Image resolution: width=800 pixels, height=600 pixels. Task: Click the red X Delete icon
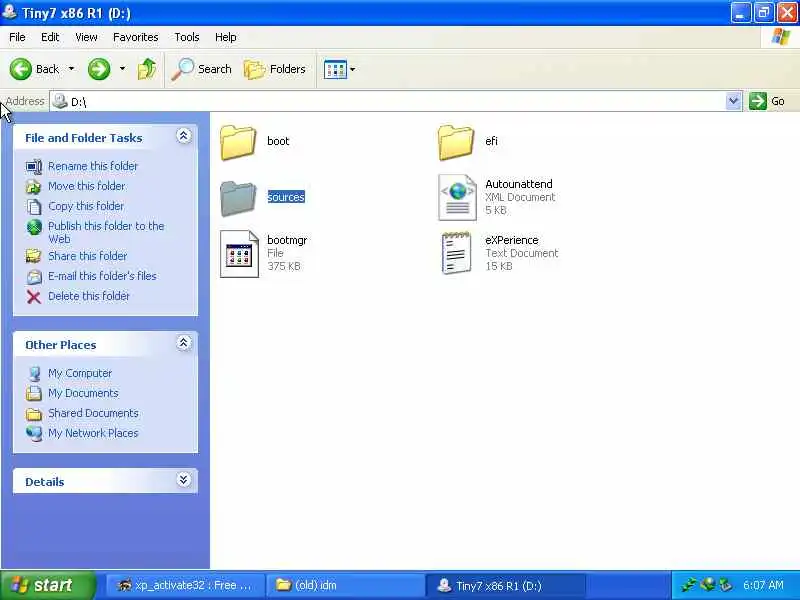(x=34, y=297)
